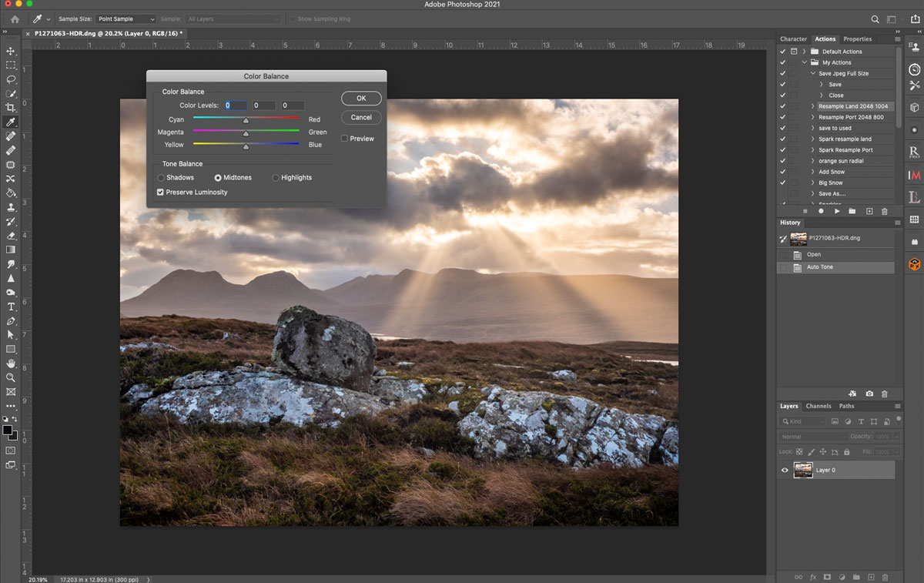Pick the Lasso tool
This screenshot has width=924, height=583.
click(x=11, y=79)
